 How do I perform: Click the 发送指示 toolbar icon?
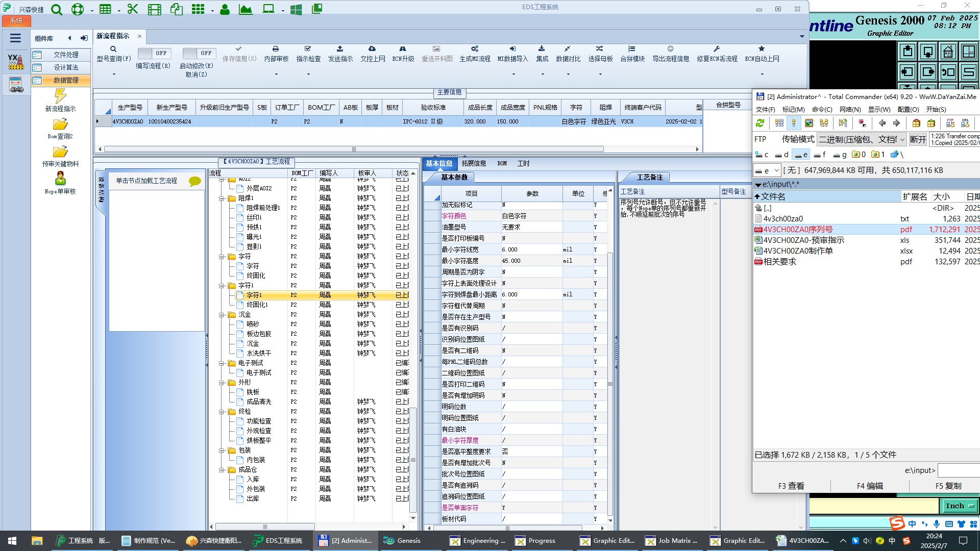click(340, 49)
